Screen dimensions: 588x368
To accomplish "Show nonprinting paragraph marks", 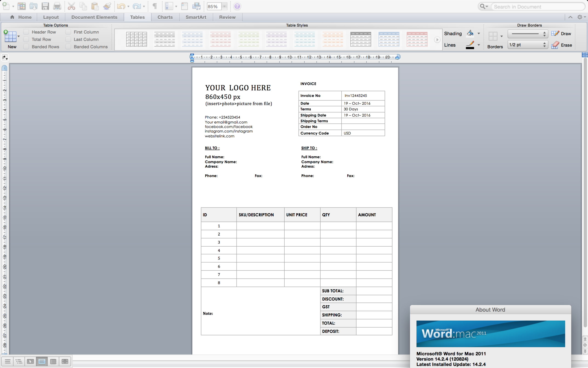I will [155, 6].
